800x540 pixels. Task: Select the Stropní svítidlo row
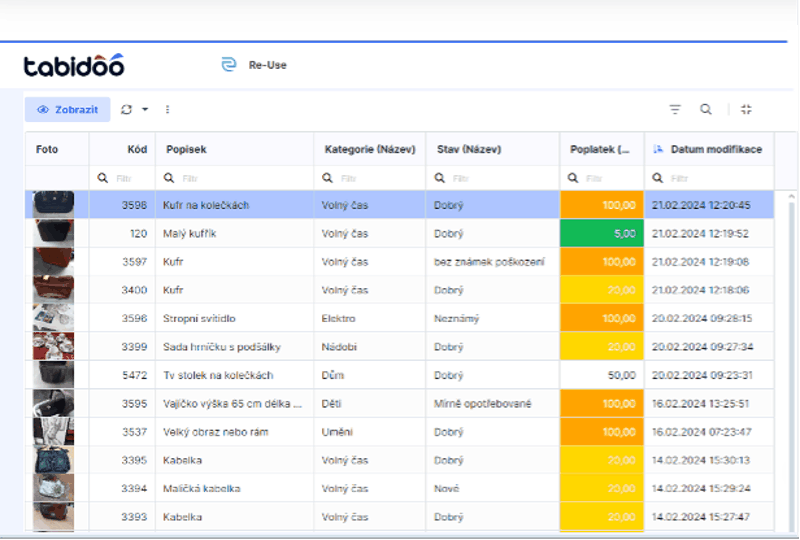[230, 318]
